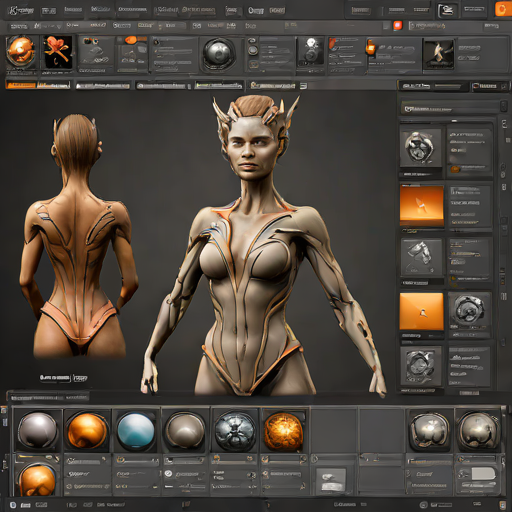Open the orange flower thumbnail on black background

tap(58, 52)
